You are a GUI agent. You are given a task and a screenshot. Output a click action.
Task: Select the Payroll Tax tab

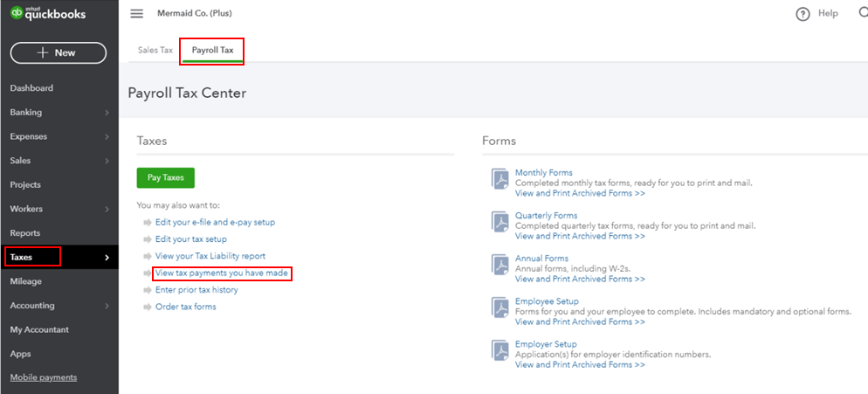(x=212, y=50)
